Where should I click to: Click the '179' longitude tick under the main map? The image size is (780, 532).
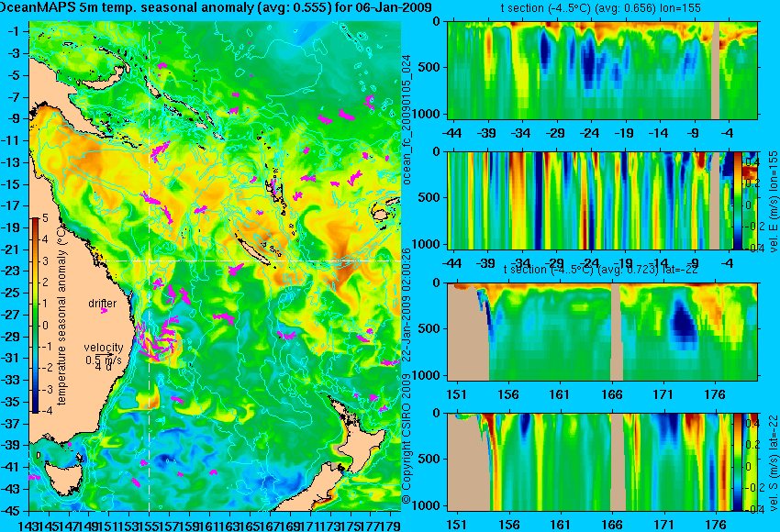391,525
